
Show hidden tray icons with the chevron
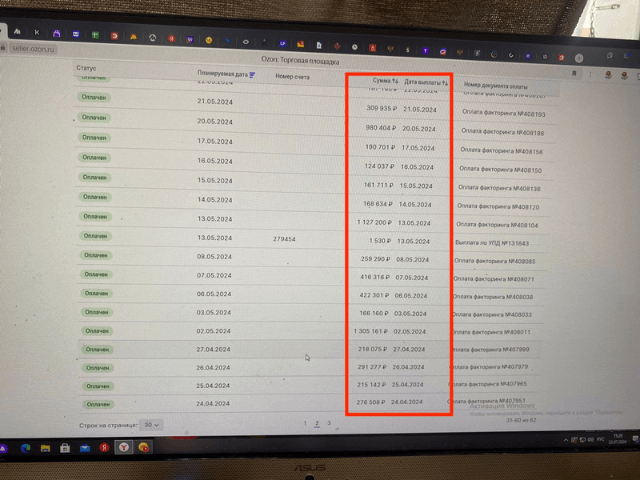(x=566, y=440)
